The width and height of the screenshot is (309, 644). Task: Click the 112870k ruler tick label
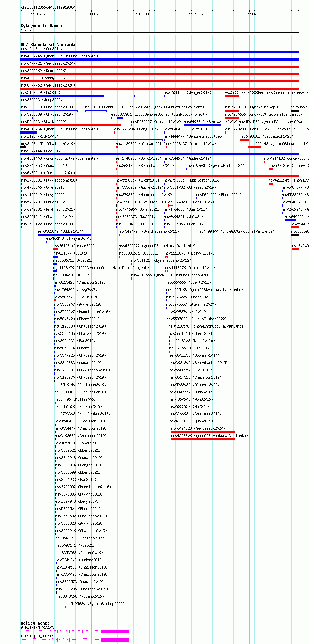(38, 14)
